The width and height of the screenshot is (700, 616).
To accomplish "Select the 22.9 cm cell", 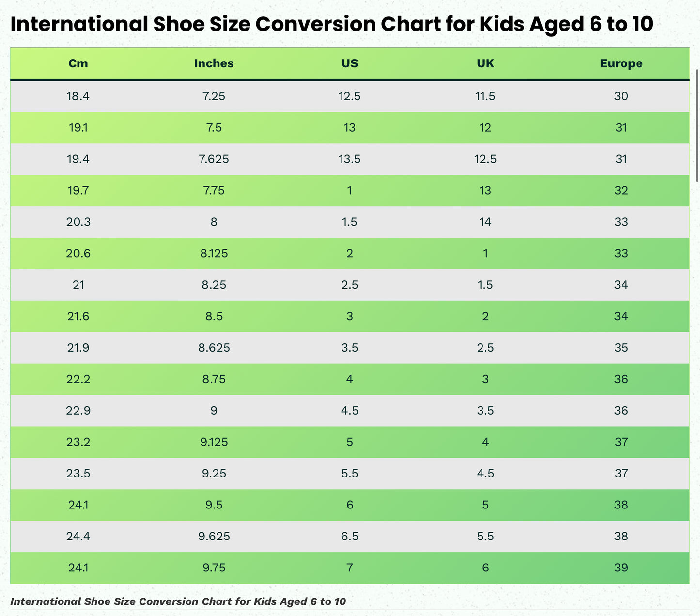I will (78, 411).
